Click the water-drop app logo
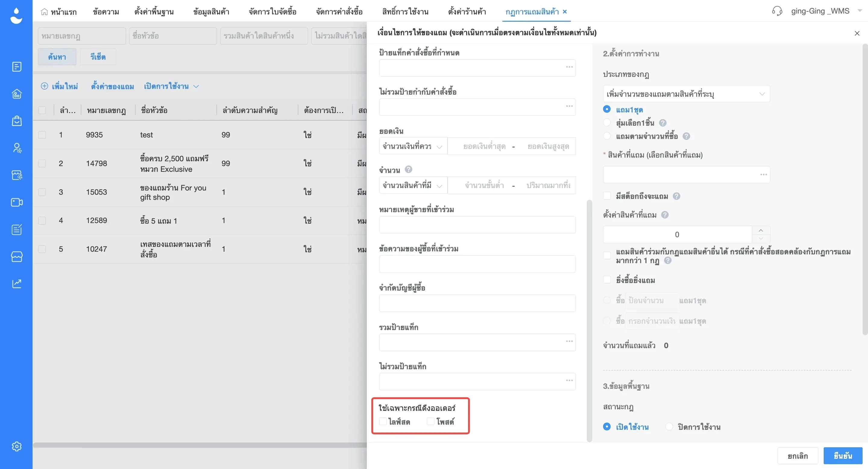Screen dimensions: 868x469 coord(16,16)
